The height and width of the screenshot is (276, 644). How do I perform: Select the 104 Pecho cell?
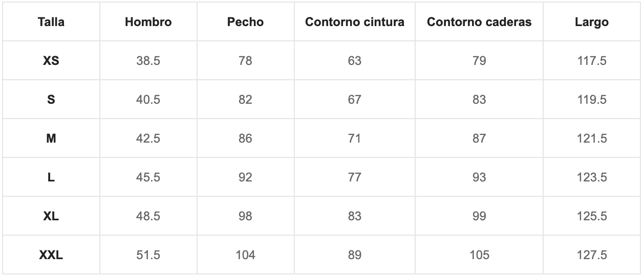click(x=246, y=255)
